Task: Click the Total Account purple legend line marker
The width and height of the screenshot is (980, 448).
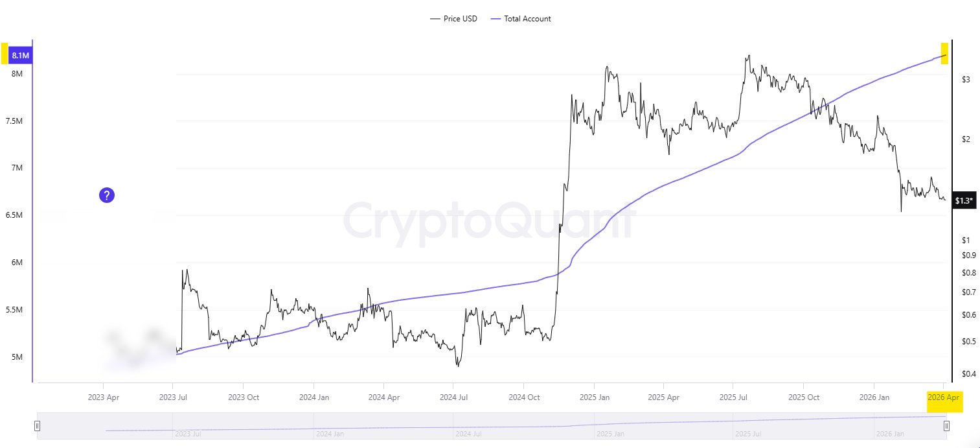Action: pyautogui.click(x=496, y=19)
